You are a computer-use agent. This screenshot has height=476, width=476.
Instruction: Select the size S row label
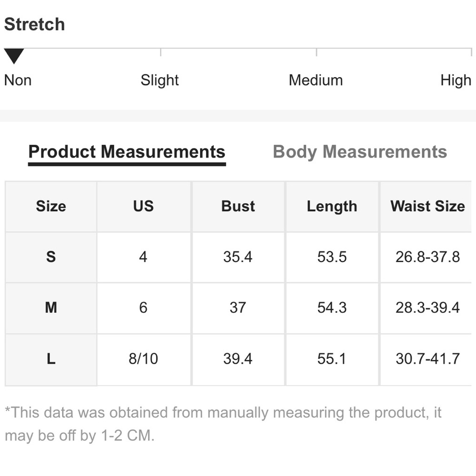51,257
